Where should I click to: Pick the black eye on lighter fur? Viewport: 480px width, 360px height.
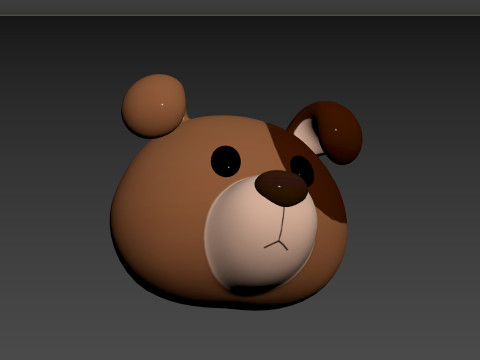click(226, 161)
